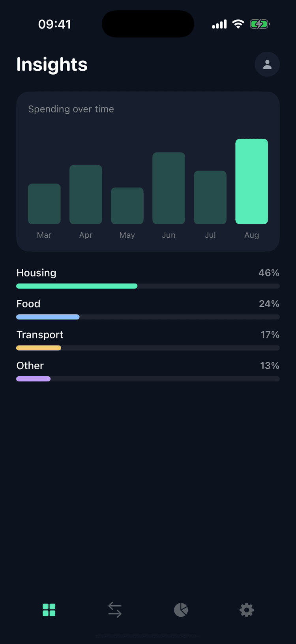This screenshot has height=644, width=296.
Task: Tap the dashboard grid tab icon
Action: (x=49, y=610)
